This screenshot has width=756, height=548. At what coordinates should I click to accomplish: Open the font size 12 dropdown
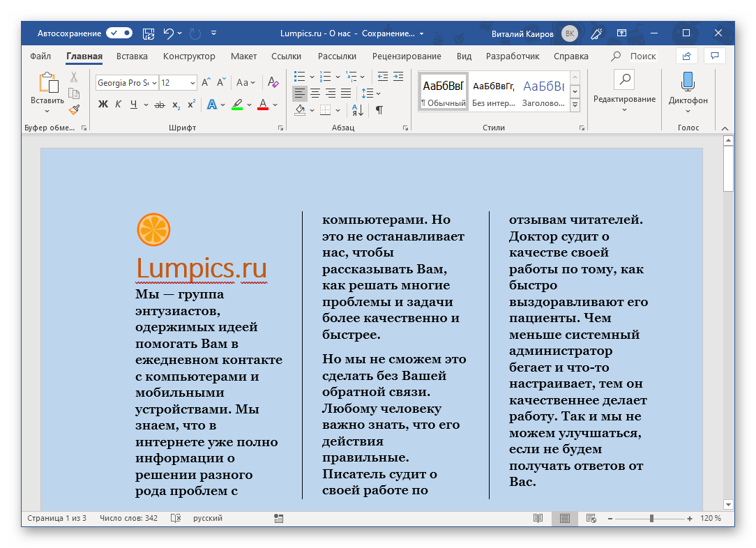pyautogui.click(x=192, y=83)
